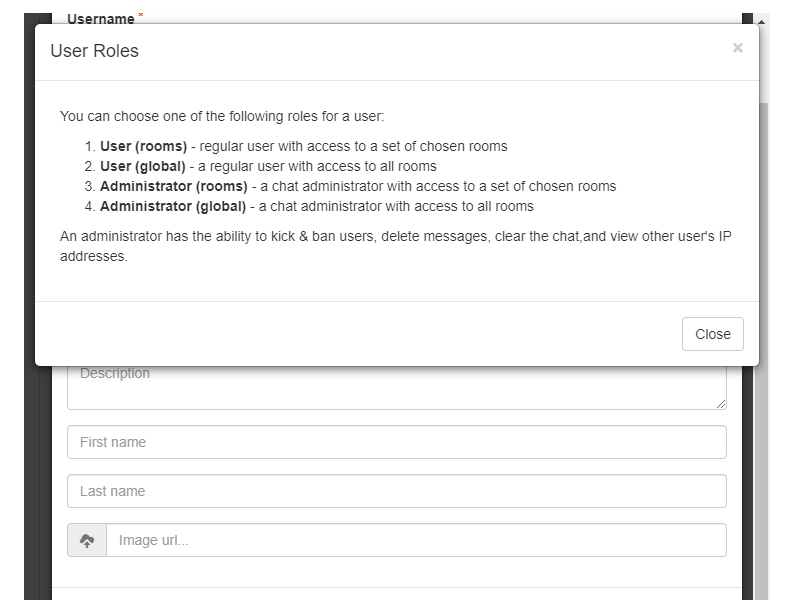
Task: Click the Image url text field
Action: click(x=416, y=540)
